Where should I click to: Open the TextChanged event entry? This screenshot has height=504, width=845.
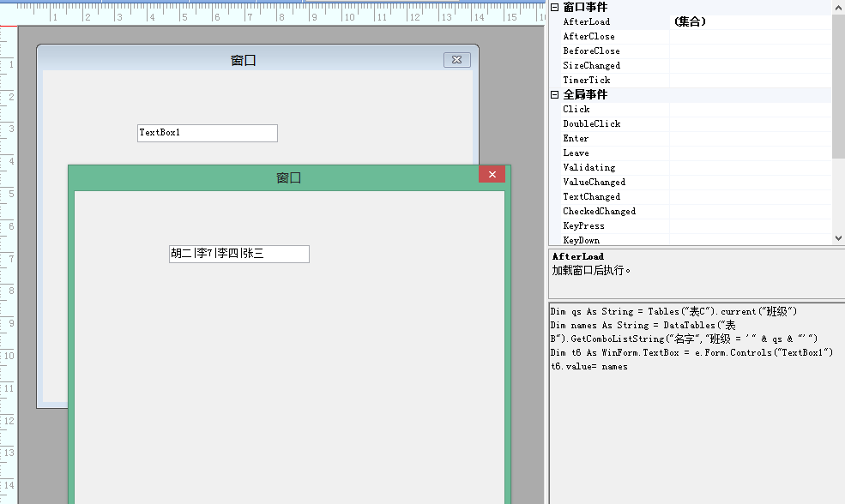coord(591,197)
